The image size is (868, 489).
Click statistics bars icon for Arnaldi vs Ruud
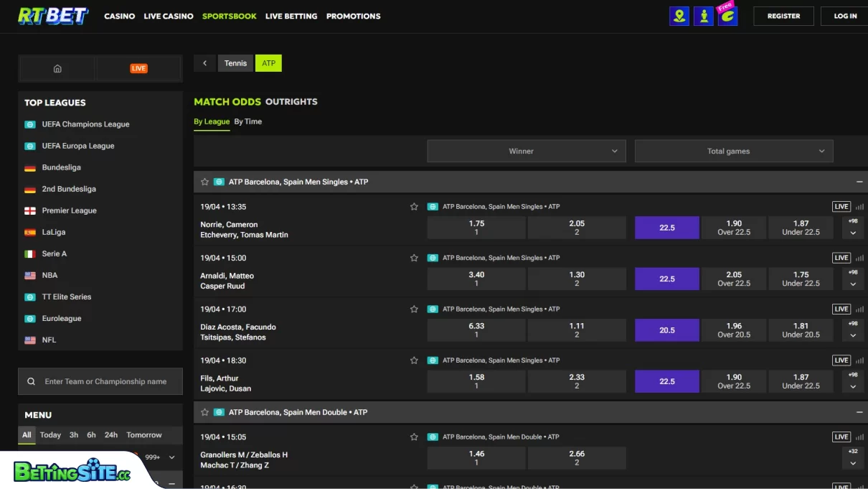tap(859, 258)
